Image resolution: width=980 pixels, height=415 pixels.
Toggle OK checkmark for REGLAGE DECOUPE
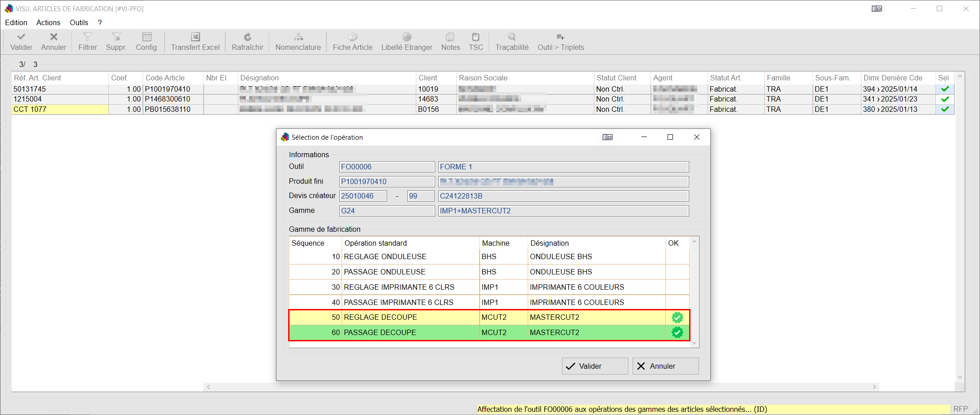(677, 318)
